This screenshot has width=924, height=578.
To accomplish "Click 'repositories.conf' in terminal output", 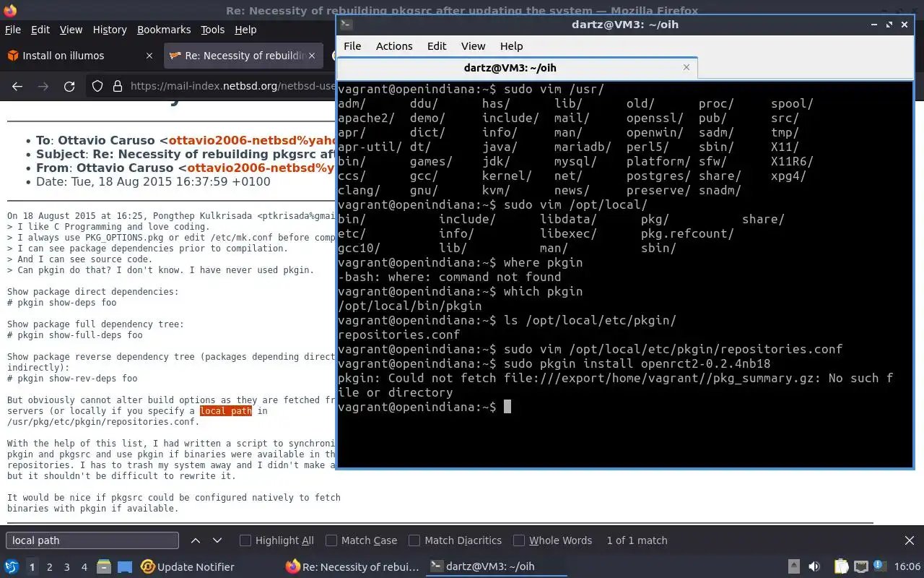I will (x=398, y=335).
